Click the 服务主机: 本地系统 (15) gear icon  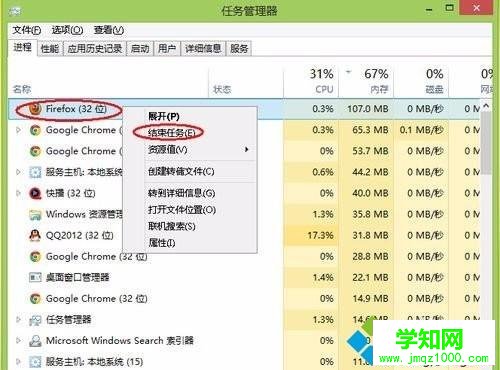[35, 362]
